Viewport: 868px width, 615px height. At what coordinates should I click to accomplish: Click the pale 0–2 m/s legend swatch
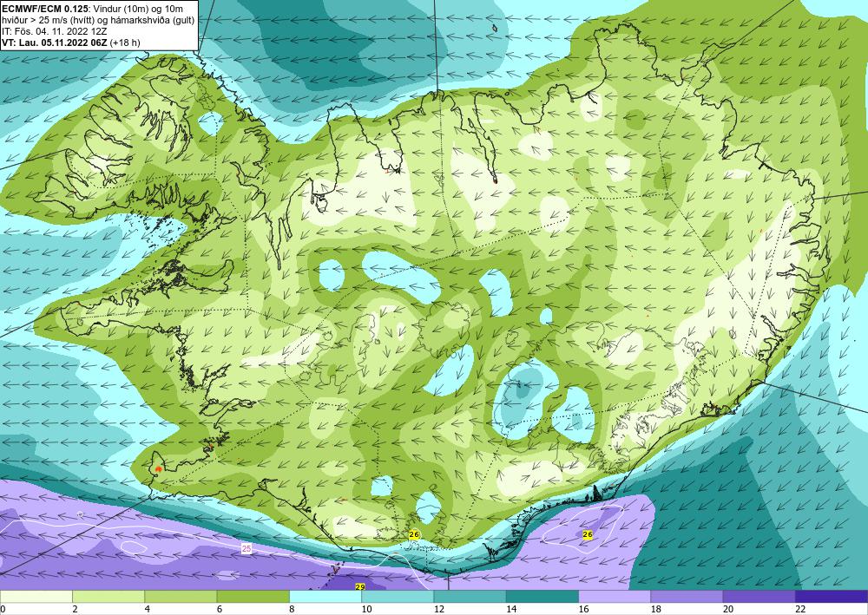(x=36, y=597)
